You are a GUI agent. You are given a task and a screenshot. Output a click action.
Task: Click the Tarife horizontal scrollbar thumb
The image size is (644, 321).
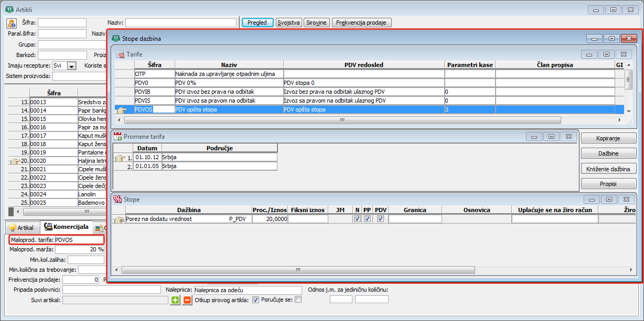pos(341,120)
